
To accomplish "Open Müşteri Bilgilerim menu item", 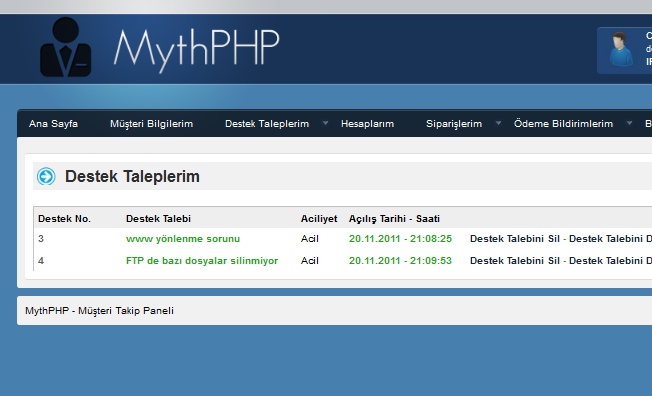I will [x=151, y=124].
